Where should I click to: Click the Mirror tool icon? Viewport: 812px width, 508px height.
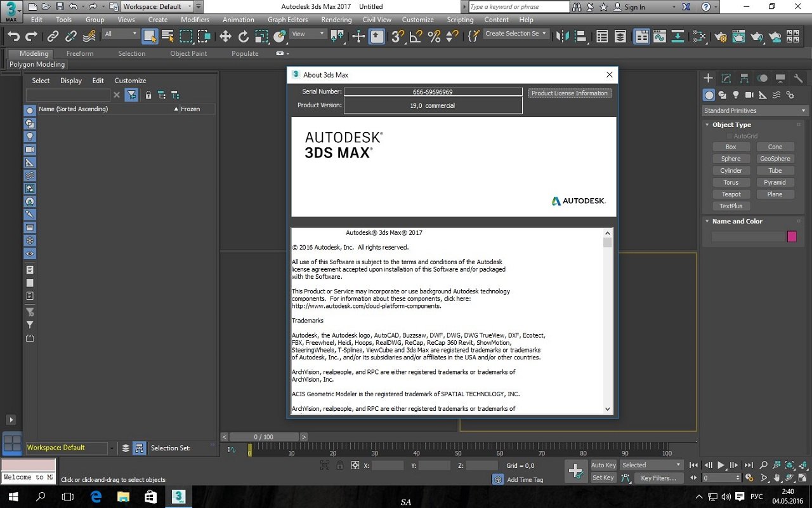click(x=562, y=36)
